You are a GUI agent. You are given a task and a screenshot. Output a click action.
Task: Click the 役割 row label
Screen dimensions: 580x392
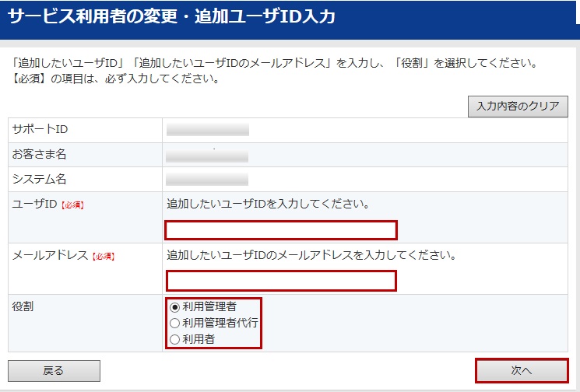click(23, 306)
